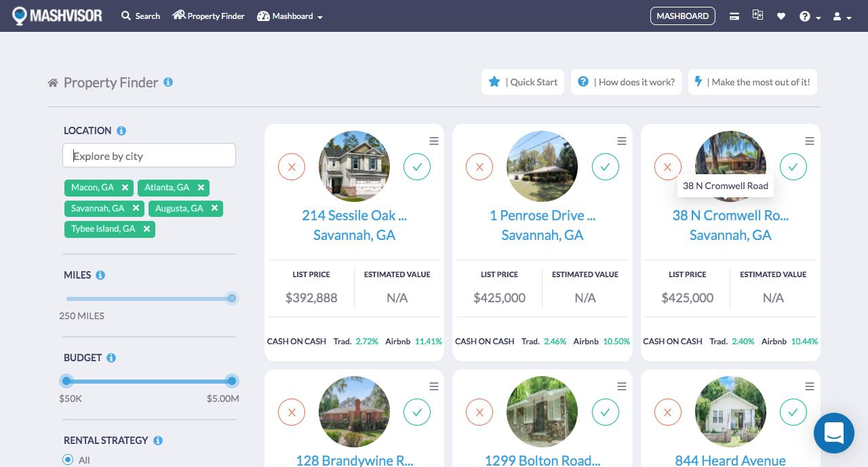Select Property Finder in the navigation bar
The height and width of the screenshot is (467, 868).
208,16
